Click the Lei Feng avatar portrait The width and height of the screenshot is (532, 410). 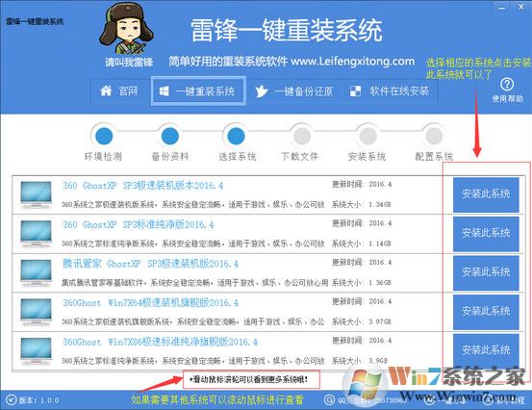(x=127, y=30)
